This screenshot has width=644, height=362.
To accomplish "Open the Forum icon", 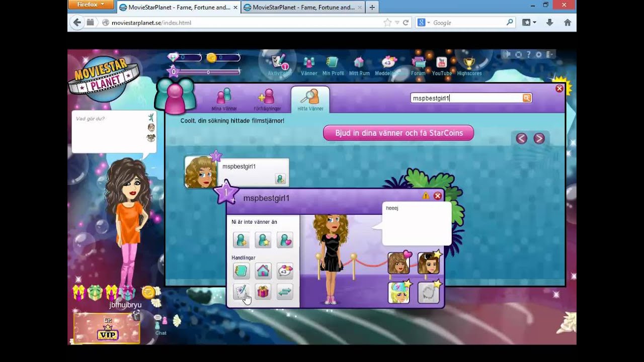I will pos(418,66).
